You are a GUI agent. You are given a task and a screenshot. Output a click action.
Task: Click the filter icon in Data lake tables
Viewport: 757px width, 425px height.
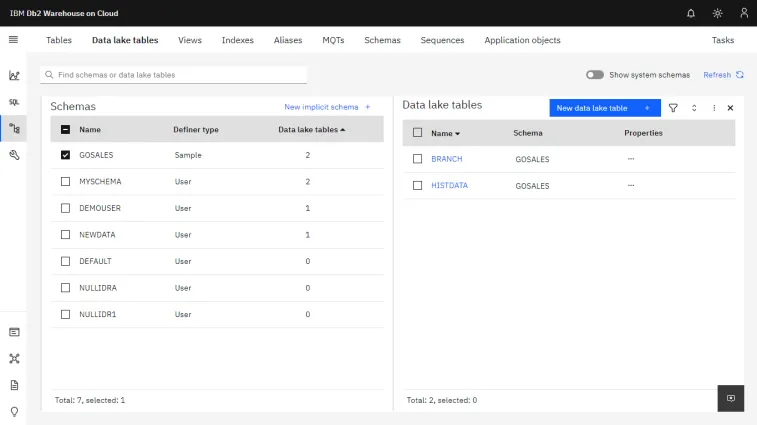[x=673, y=108]
